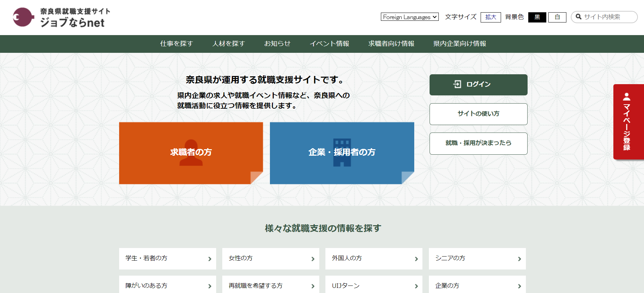
Task: Open the 仕事を探す menu item
Action: [x=177, y=44]
